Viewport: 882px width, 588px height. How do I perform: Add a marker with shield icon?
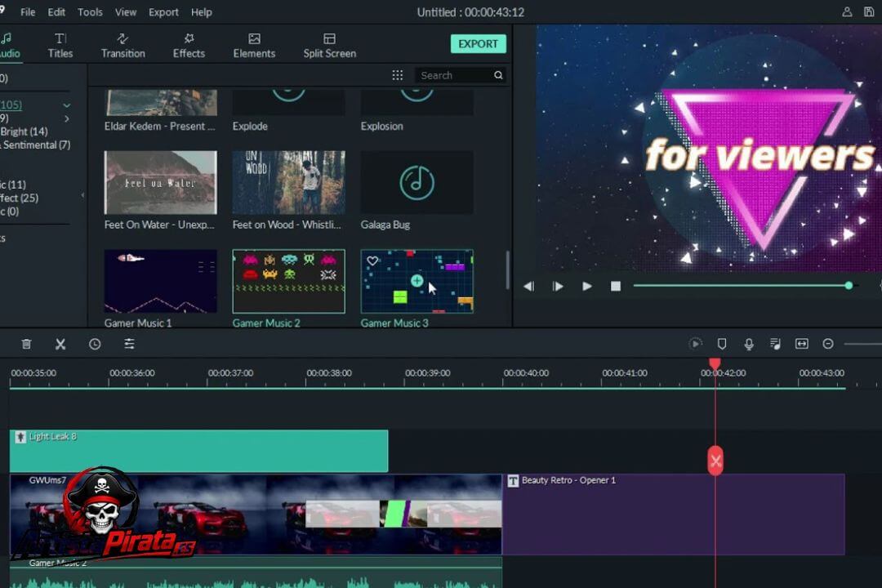point(722,344)
